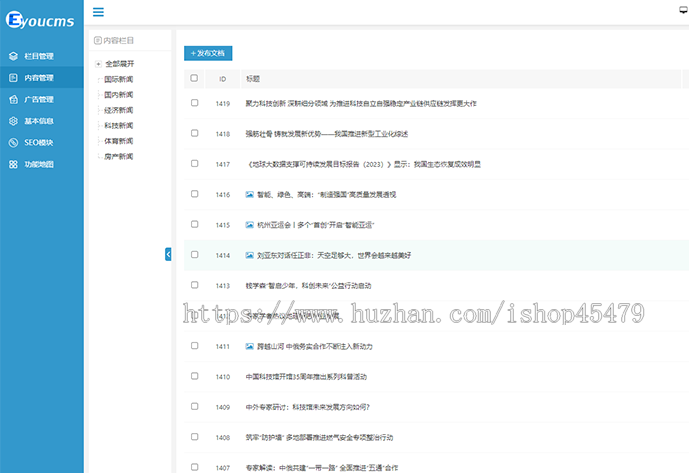
Task: Check the box for row 1408
Action: point(194,437)
